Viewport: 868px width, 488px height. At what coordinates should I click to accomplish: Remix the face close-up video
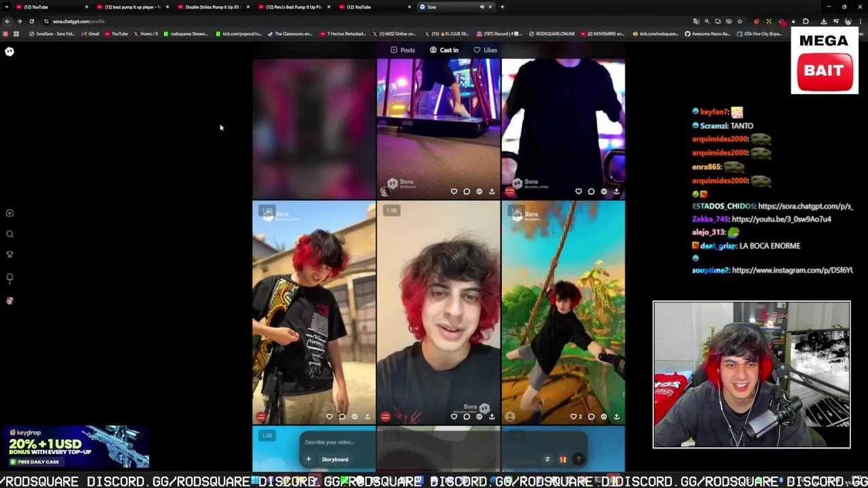tap(479, 416)
